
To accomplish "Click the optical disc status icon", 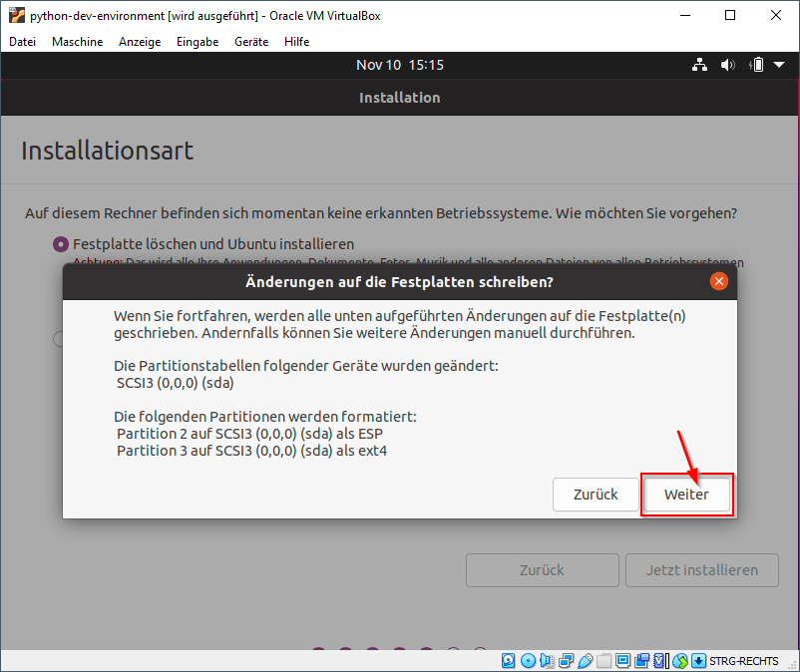I will pyautogui.click(x=526, y=660).
